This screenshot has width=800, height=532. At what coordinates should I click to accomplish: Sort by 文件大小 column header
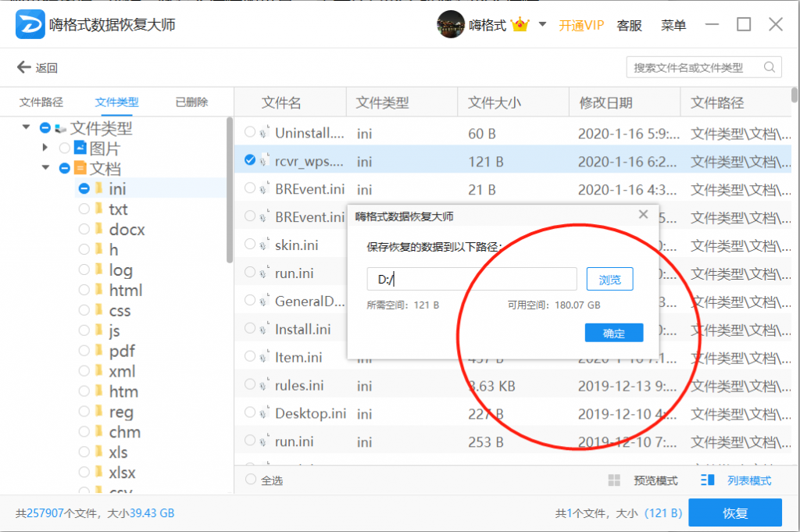point(495,103)
